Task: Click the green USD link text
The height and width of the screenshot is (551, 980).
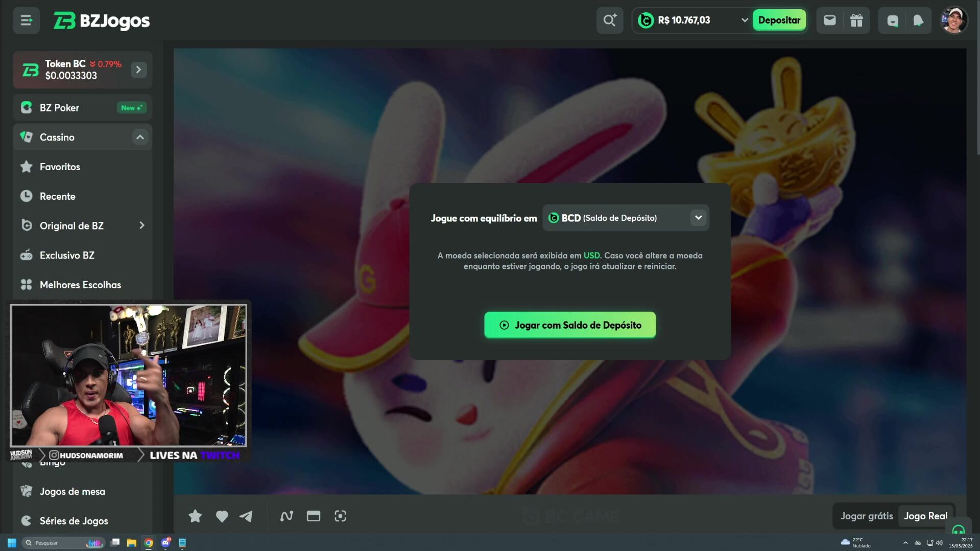Action: coord(591,256)
